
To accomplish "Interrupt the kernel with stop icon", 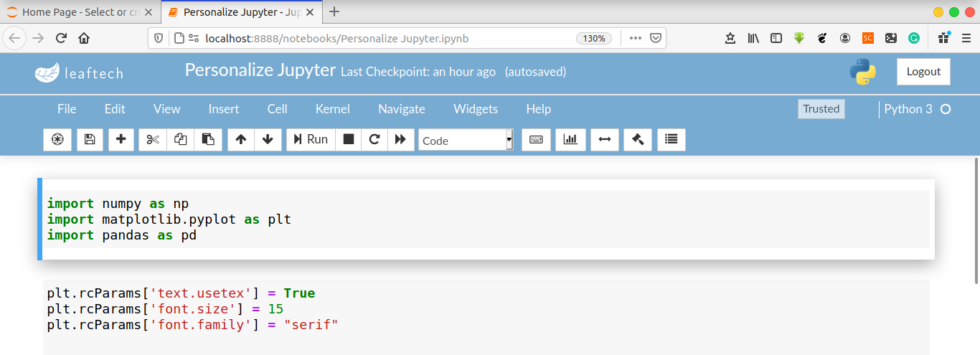I will tap(348, 140).
